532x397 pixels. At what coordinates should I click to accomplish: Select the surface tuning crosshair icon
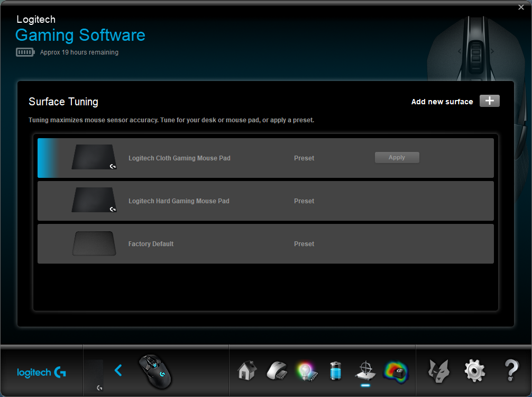tap(365, 371)
